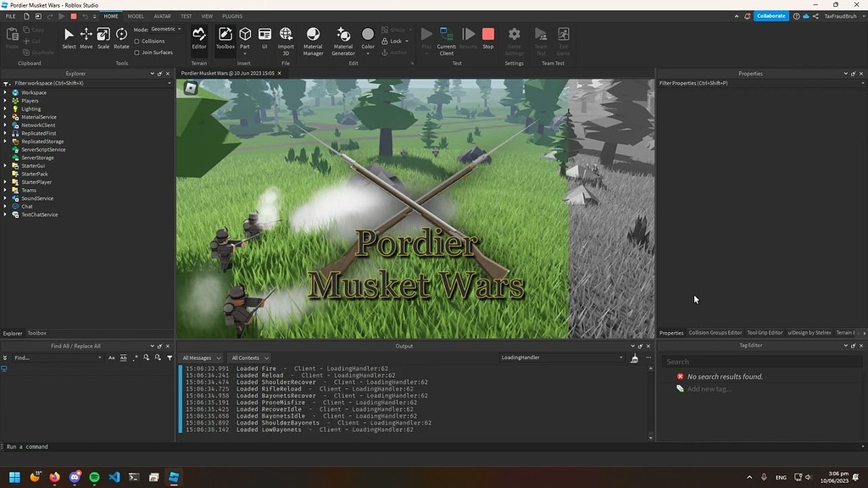The width and height of the screenshot is (868, 488).
Task: Select ServerScriptService in Explorer
Action: 43,149
